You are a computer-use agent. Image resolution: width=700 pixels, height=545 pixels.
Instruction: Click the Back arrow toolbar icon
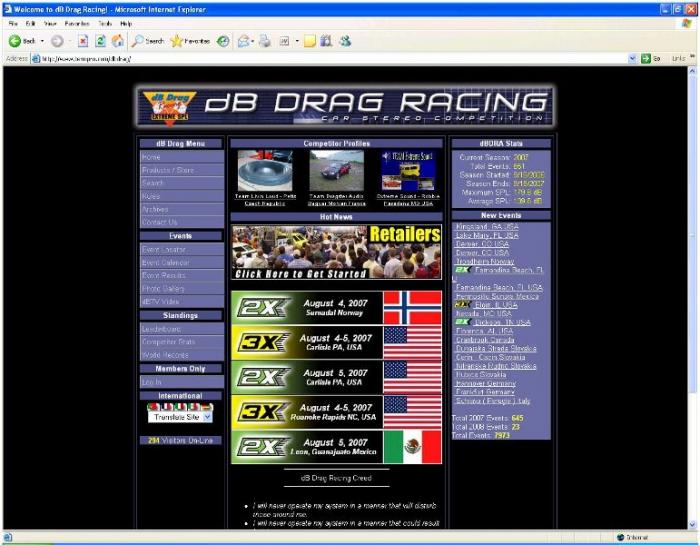coord(15,41)
